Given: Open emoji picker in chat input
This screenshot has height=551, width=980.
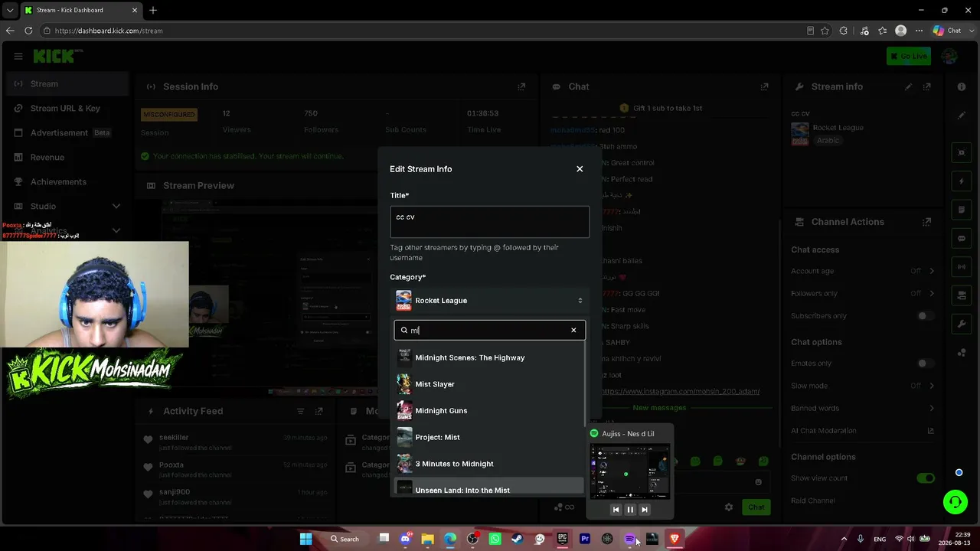Looking at the screenshot, I should (758, 482).
